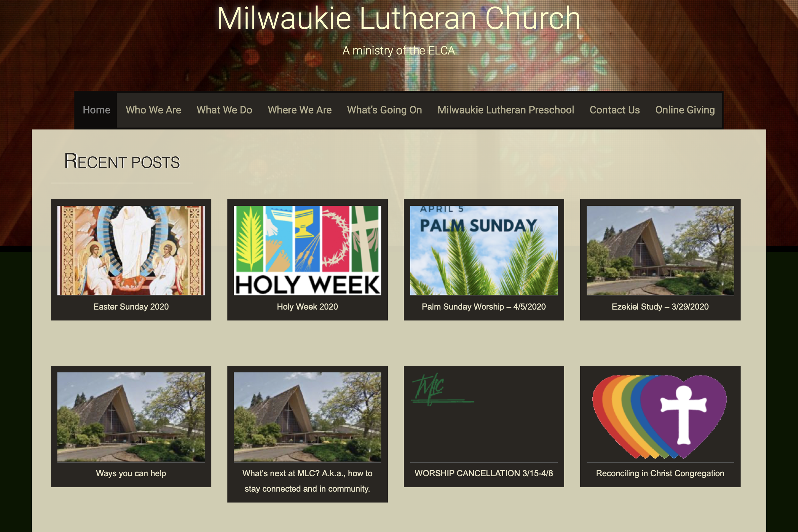
Task: Click the Palm Sunday palm leaves thumbnail
Action: pos(484,250)
